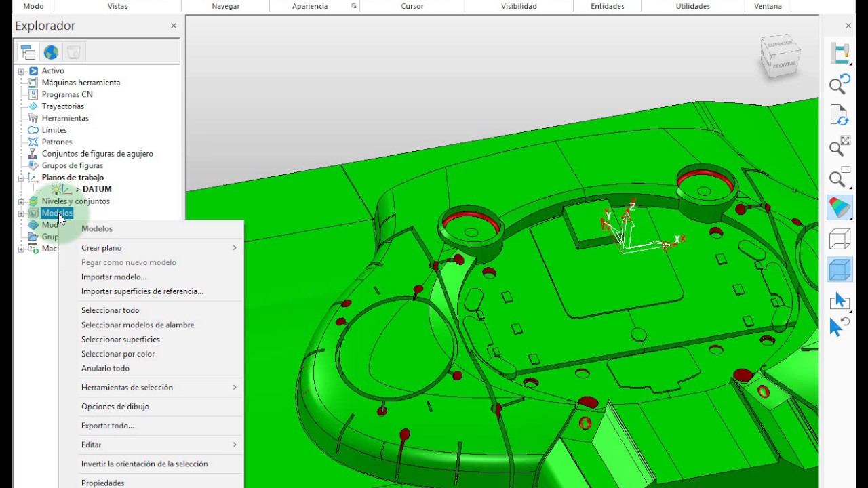The width and height of the screenshot is (868, 488).
Task: Click the Utilidades ribbon group label
Action: coord(692,6)
